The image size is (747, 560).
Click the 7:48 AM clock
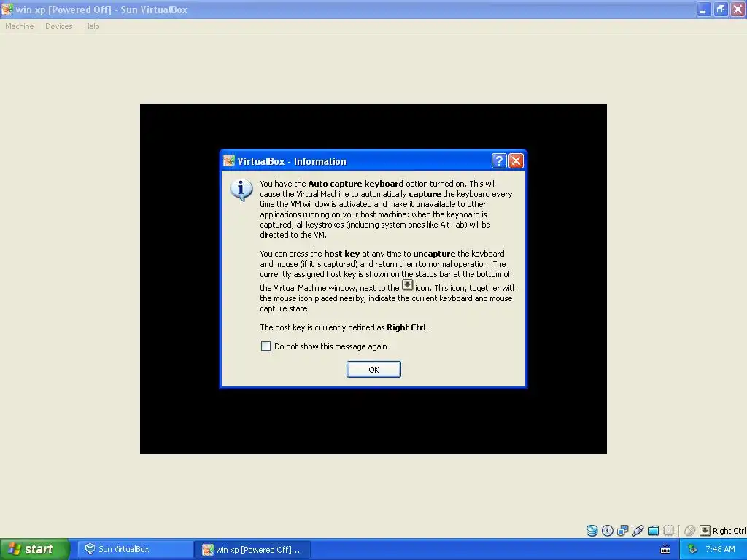pos(720,550)
